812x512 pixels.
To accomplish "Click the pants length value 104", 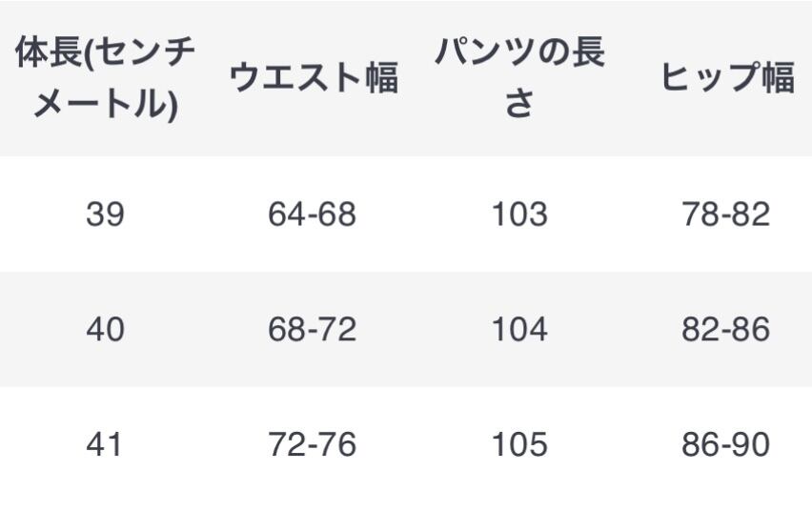I will pos(519,330).
